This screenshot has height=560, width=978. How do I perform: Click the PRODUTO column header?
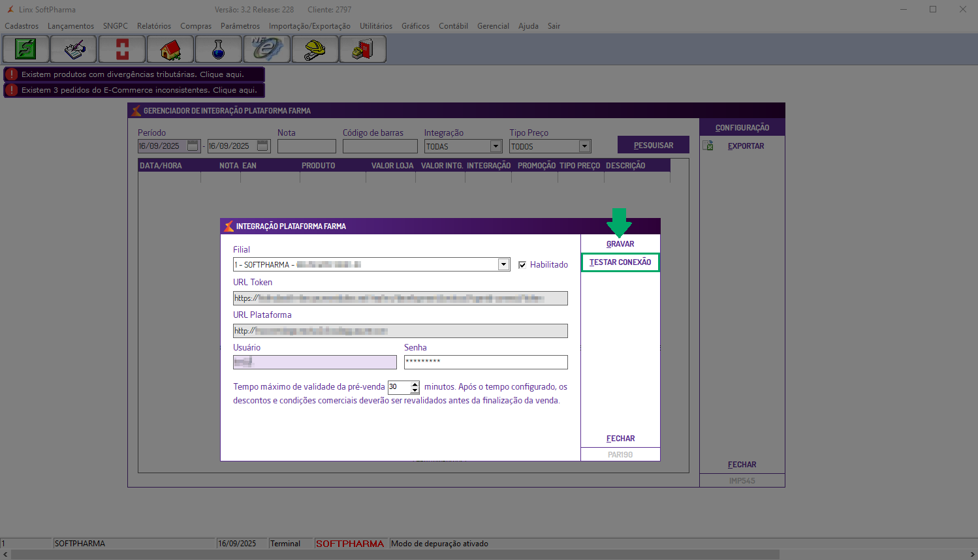click(333, 166)
